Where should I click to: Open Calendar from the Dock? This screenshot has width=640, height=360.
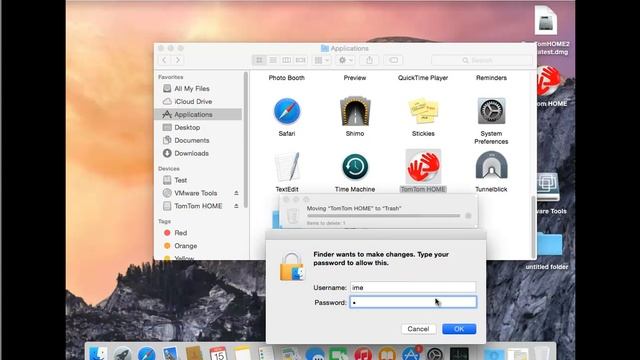218,353
